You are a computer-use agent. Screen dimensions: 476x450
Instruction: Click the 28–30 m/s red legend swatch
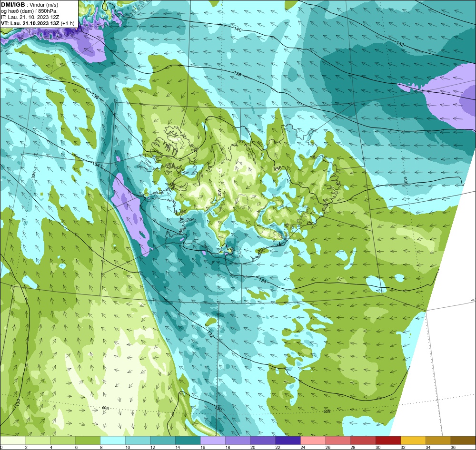[x=363, y=440]
